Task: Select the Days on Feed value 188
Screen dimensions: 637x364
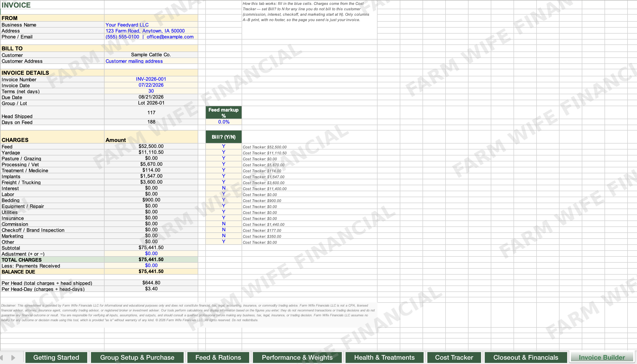Action: tap(151, 122)
